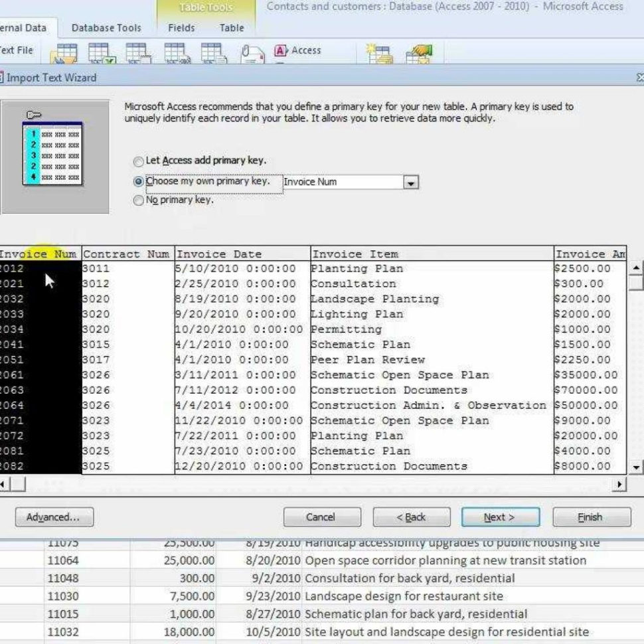Click the Cancel button
644x644 pixels.
pyautogui.click(x=322, y=517)
